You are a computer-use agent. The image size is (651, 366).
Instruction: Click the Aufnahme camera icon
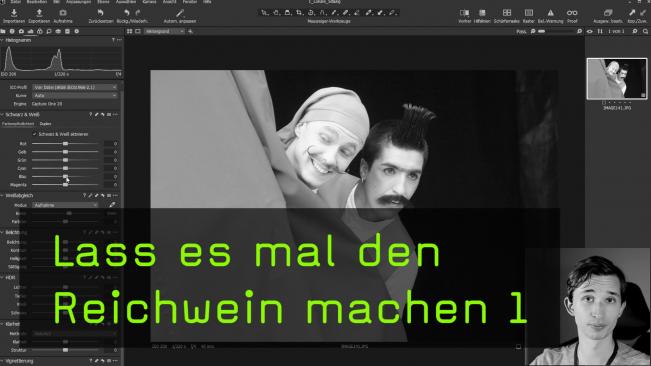coord(63,13)
